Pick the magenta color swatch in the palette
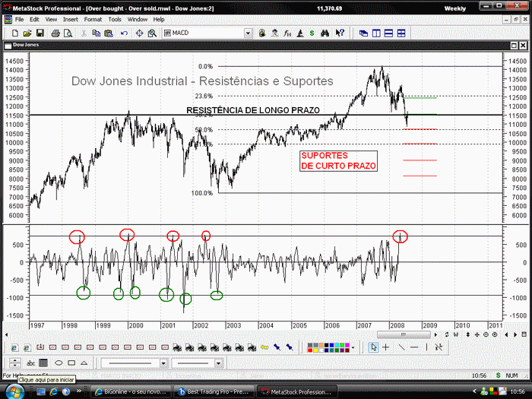The width and height of the screenshot is (532, 399). 347,345
